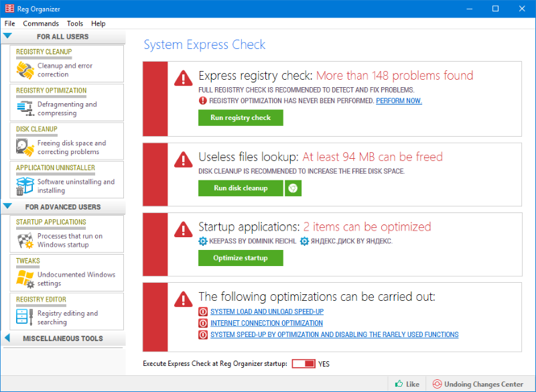Click the KeePass startup item gear icon
This screenshot has width=536, height=392.
point(204,241)
